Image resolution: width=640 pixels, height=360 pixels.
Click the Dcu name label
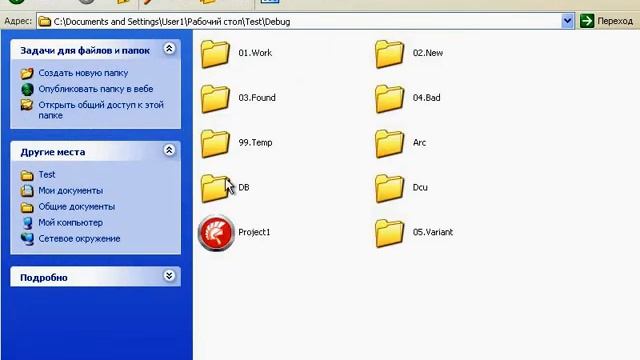(x=420, y=188)
